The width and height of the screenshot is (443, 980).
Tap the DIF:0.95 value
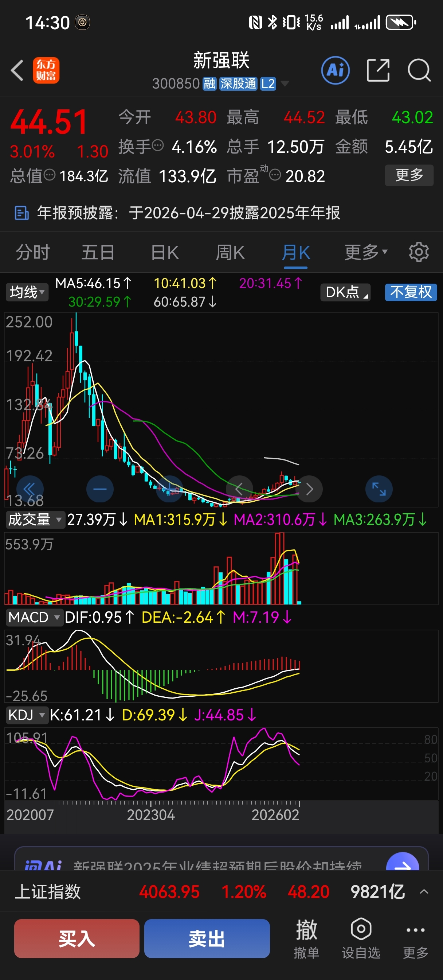[x=99, y=617]
